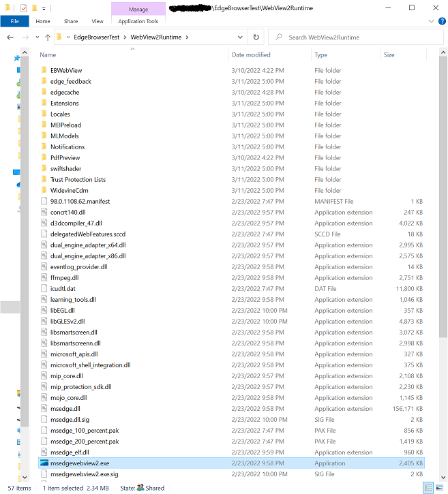This screenshot has height=494, width=448.
Task: Select the edge_feedback folder icon
Action: click(x=44, y=81)
